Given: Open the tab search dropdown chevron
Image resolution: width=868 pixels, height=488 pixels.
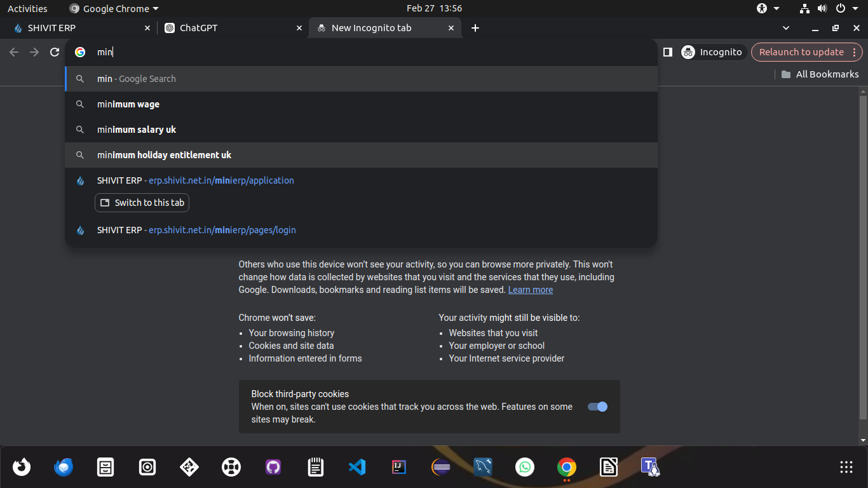Looking at the screenshot, I should pyautogui.click(x=786, y=28).
